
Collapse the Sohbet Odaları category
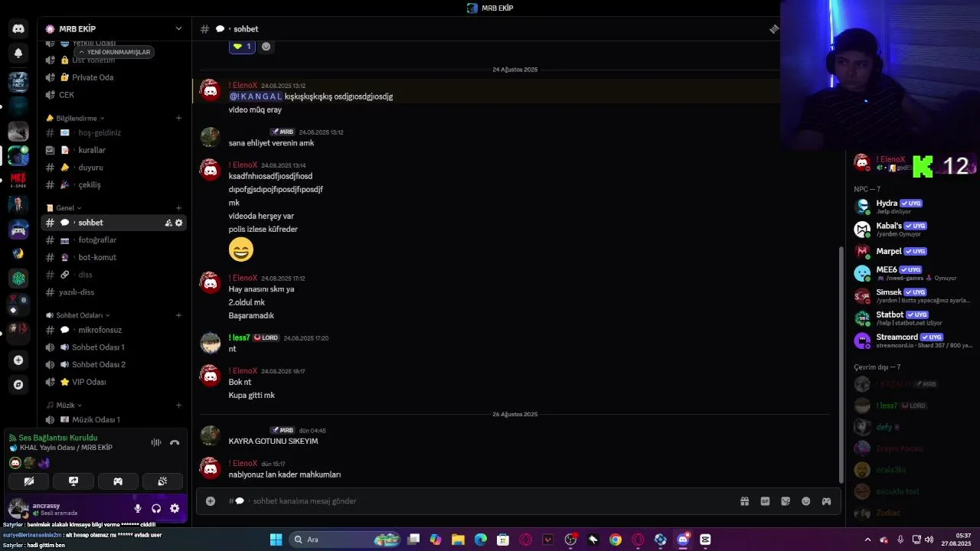[x=78, y=315]
